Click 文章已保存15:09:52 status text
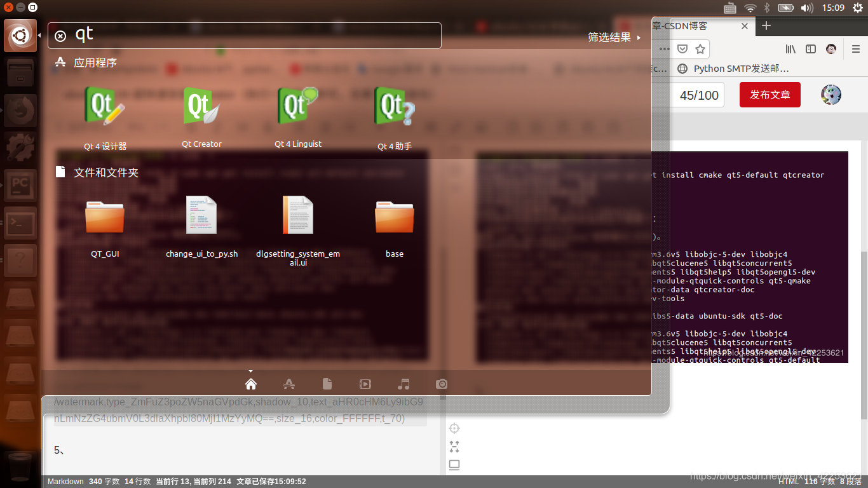 point(271,482)
